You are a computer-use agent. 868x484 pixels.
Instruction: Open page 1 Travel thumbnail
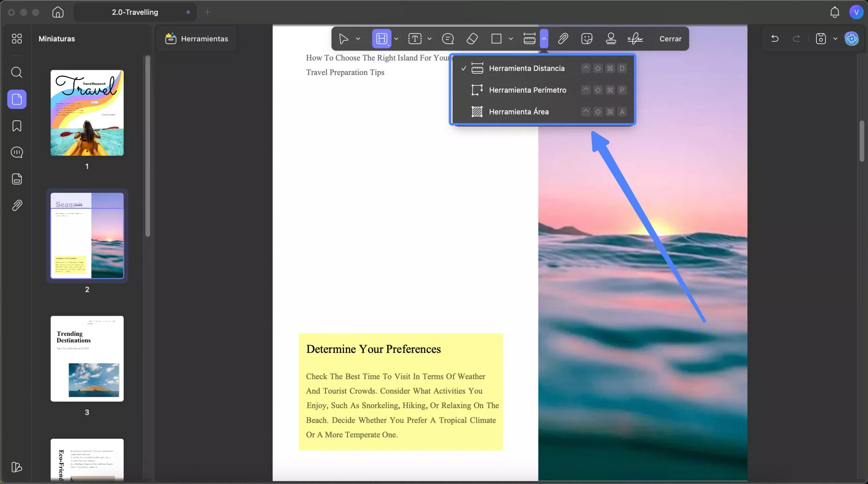click(x=87, y=113)
